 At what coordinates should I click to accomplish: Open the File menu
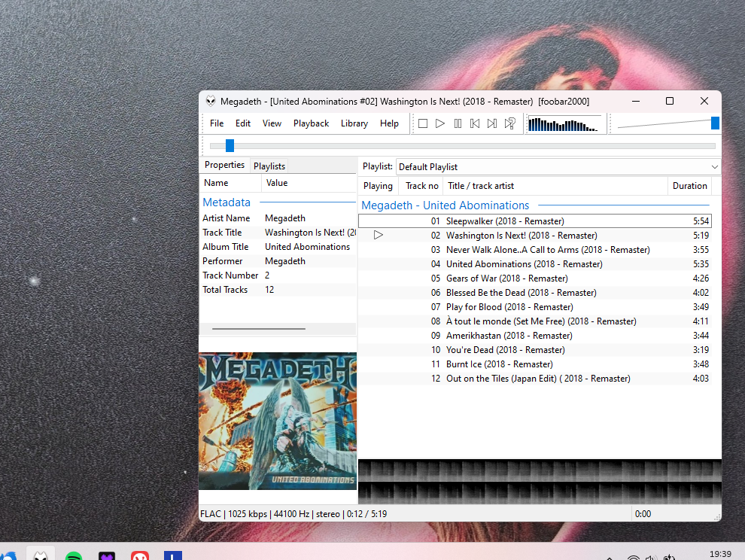[x=217, y=123]
